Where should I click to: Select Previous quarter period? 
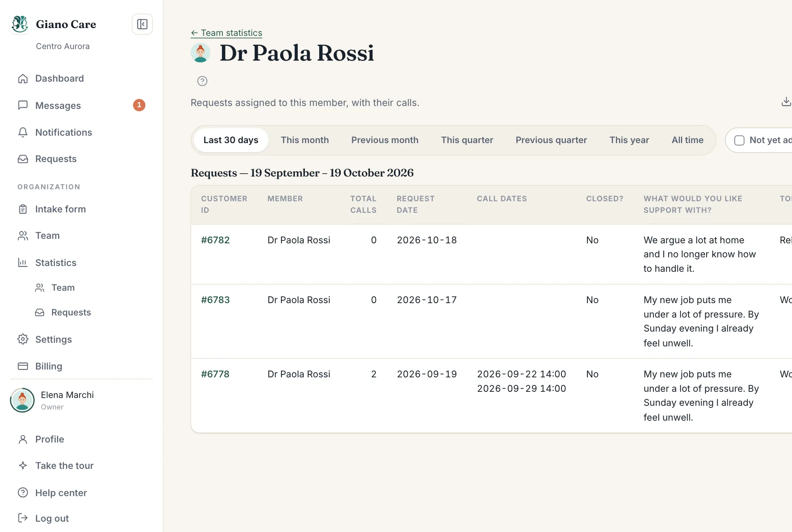coord(551,140)
